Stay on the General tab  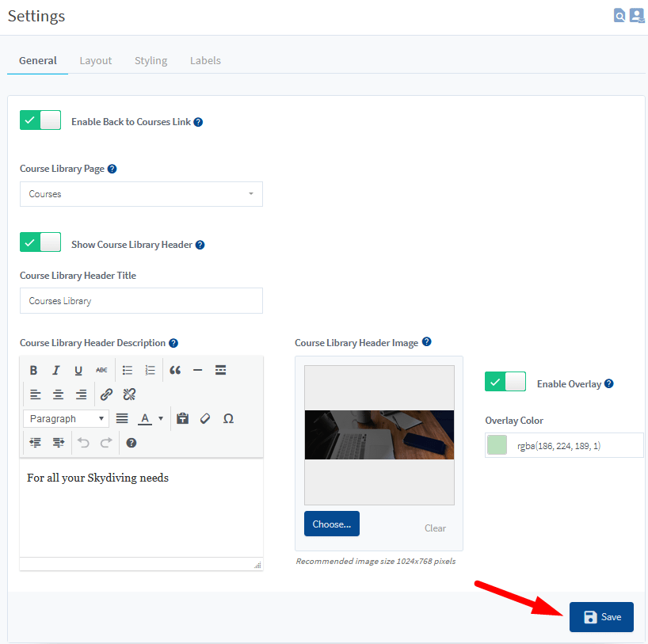[37, 61]
